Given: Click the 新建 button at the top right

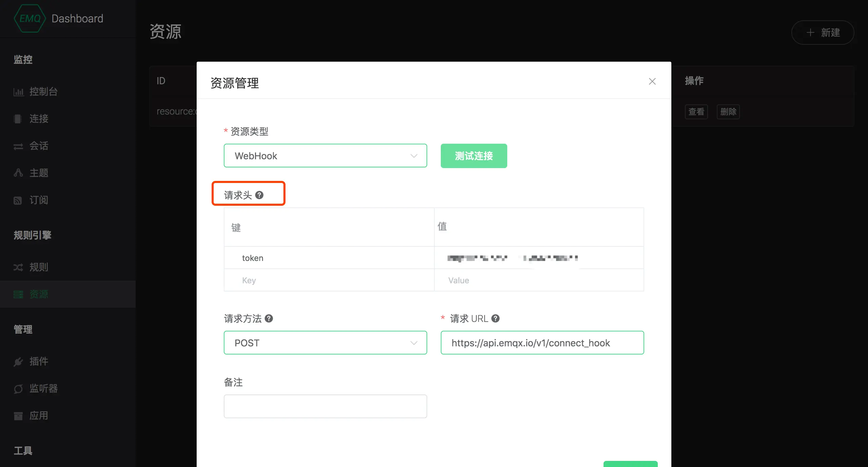Looking at the screenshot, I should pyautogui.click(x=822, y=33).
